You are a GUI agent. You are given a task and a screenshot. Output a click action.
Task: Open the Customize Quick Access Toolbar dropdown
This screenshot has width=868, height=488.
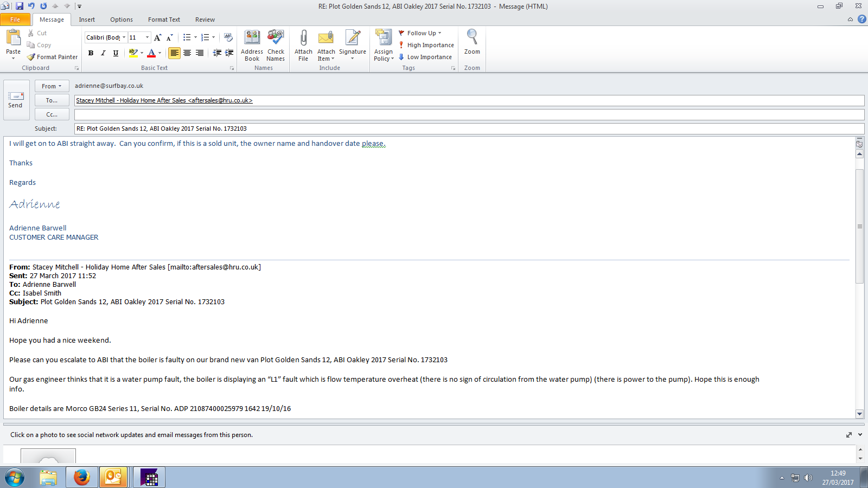pyautogui.click(x=79, y=7)
